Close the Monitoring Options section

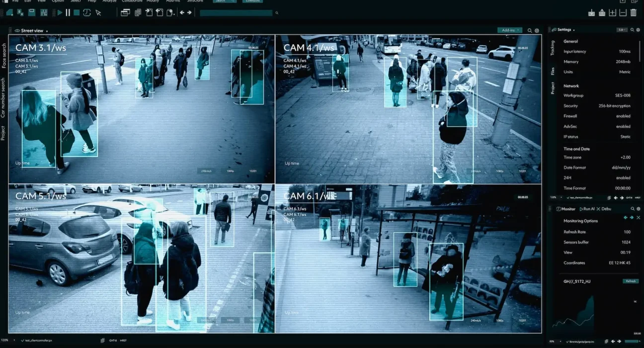pos(639,218)
